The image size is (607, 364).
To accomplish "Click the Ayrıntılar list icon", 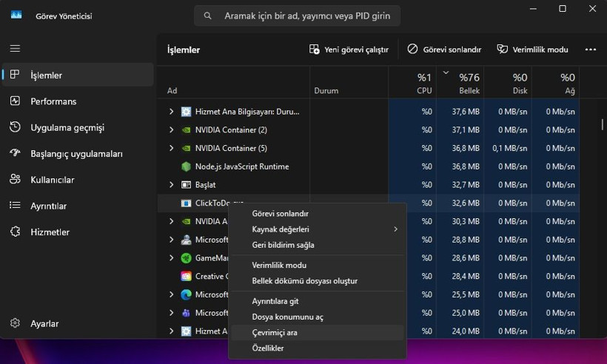I will click(15, 206).
